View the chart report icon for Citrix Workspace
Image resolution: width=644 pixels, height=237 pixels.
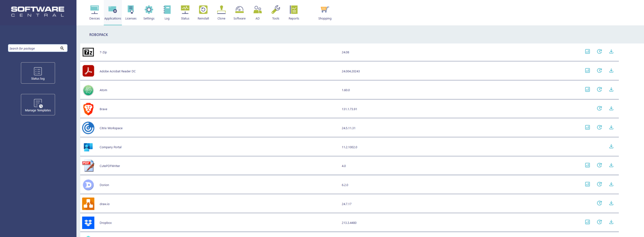587,128
